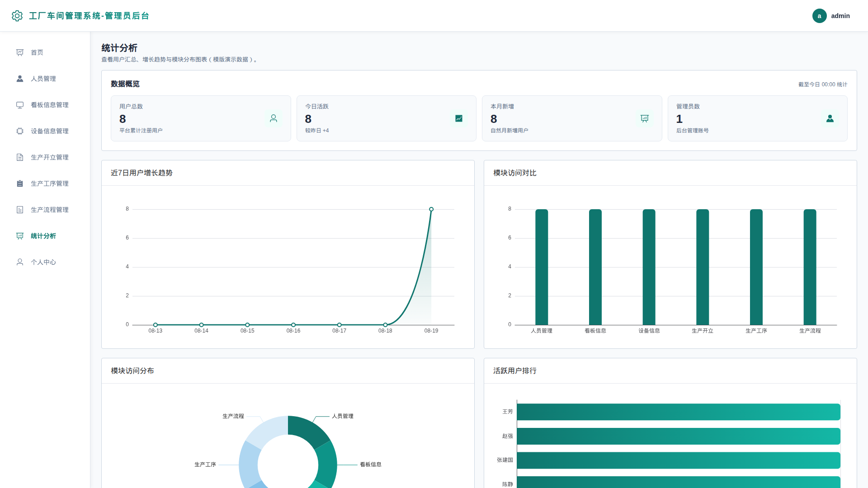Click the 近7日用户增长趋势 chart title
868x488 pixels.
point(142,173)
